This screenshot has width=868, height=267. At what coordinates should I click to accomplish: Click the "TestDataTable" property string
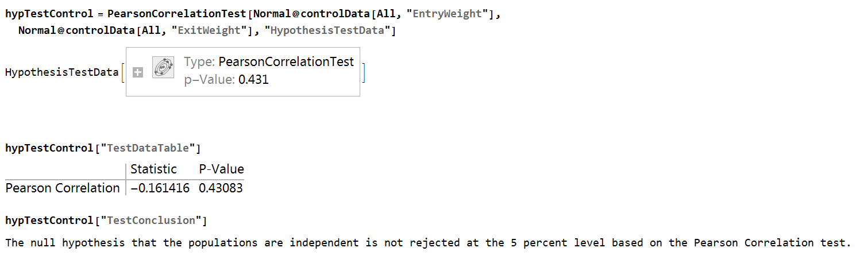[146, 148]
